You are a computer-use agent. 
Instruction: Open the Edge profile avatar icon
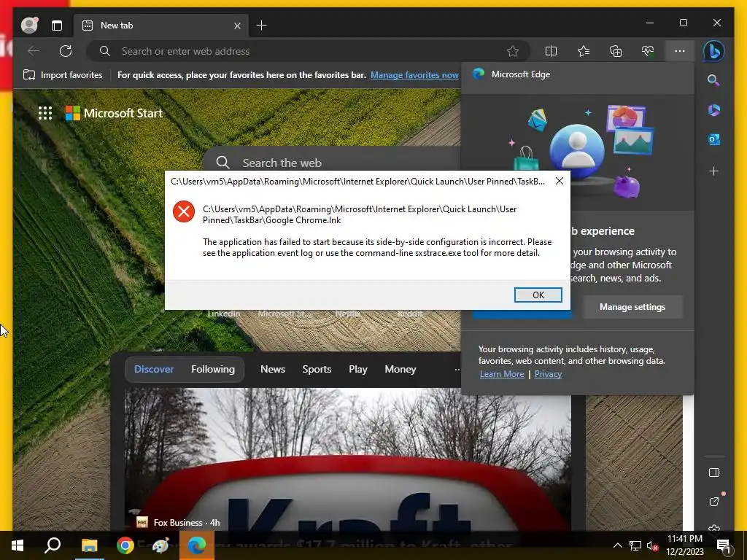pyautogui.click(x=29, y=26)
